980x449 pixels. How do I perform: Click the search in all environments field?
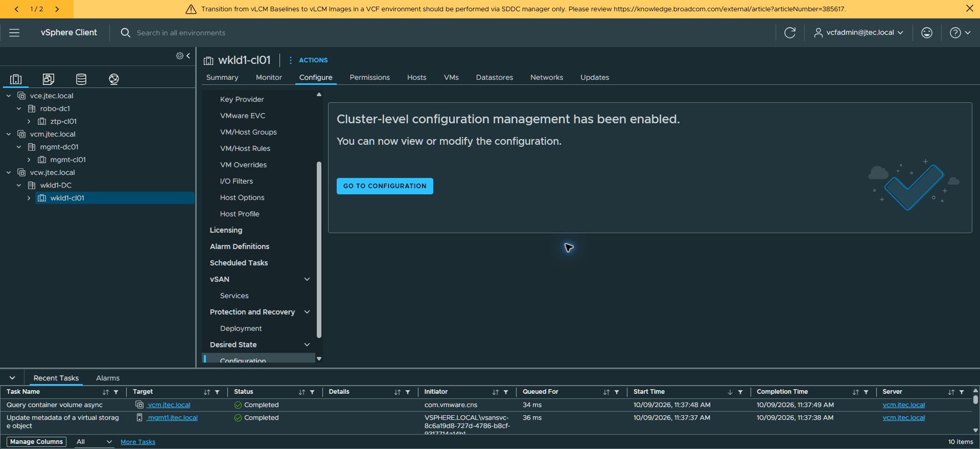tap(181, 33)
